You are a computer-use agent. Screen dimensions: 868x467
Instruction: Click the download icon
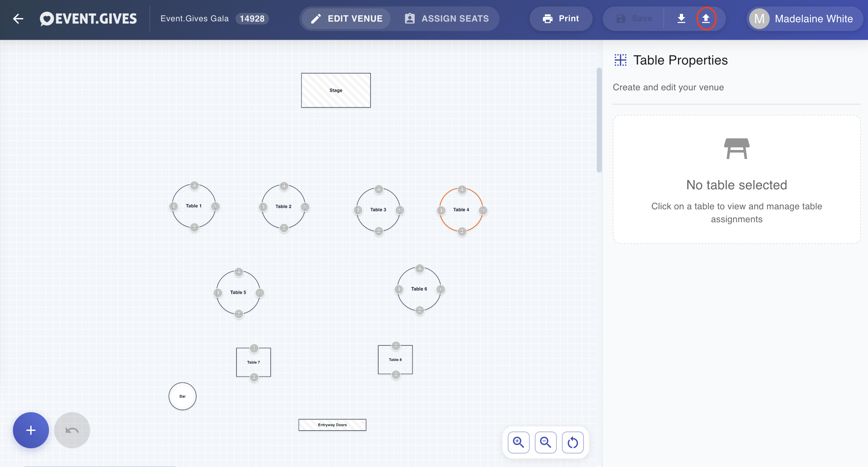pos(681,19)
